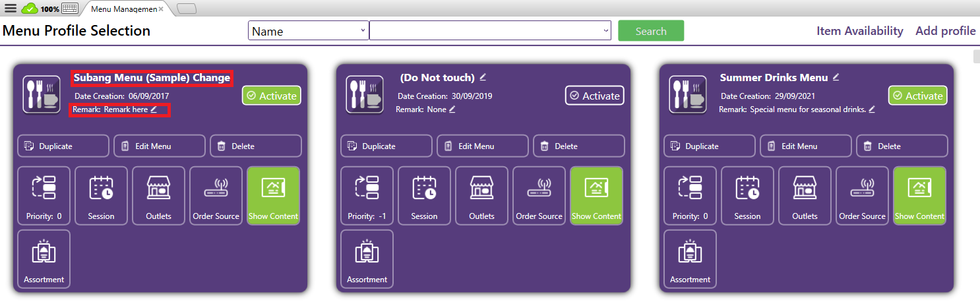Open the search value dropdown arrow

[606, 30]
